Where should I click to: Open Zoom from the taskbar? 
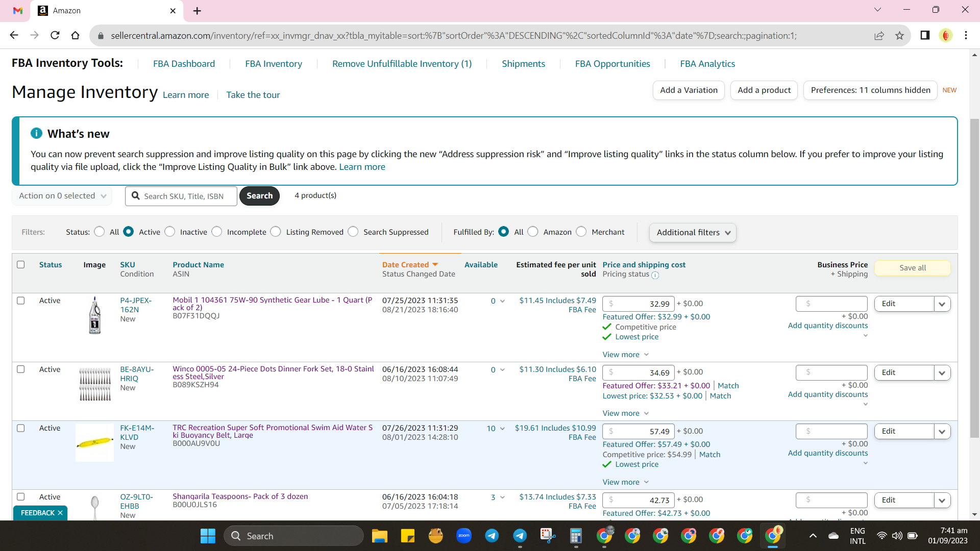pos(463,536)
